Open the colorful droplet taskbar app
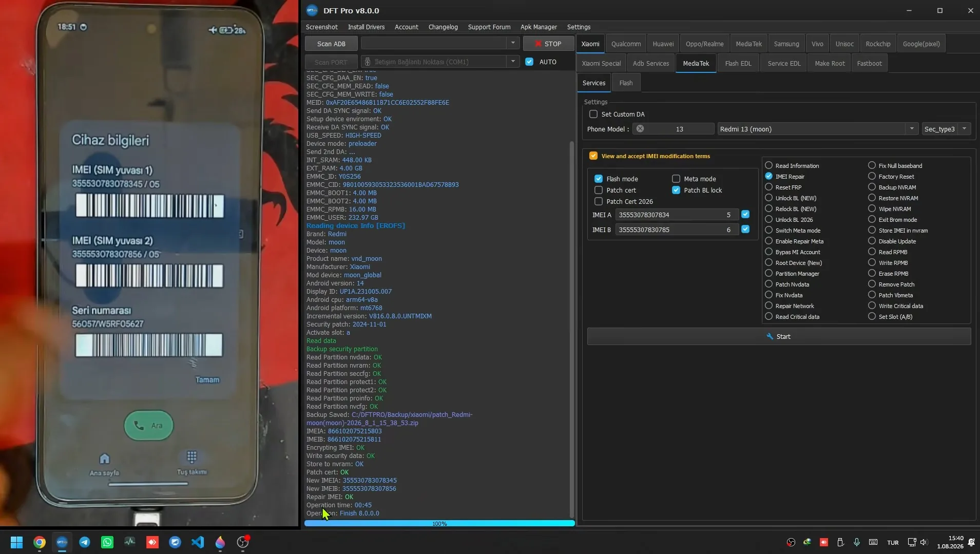This screenshot has width=980, height=554. tap(220, 542)
